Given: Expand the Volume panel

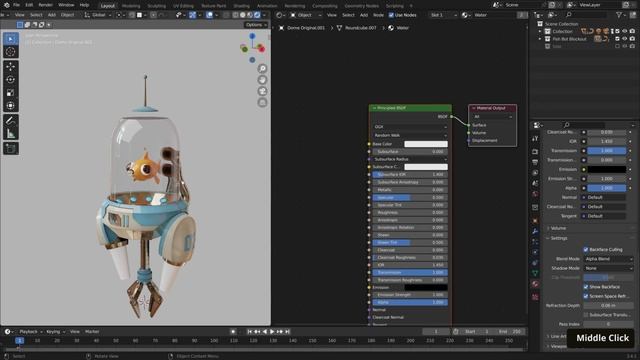Looking at the screenshot, I should (x=558, y=228).
